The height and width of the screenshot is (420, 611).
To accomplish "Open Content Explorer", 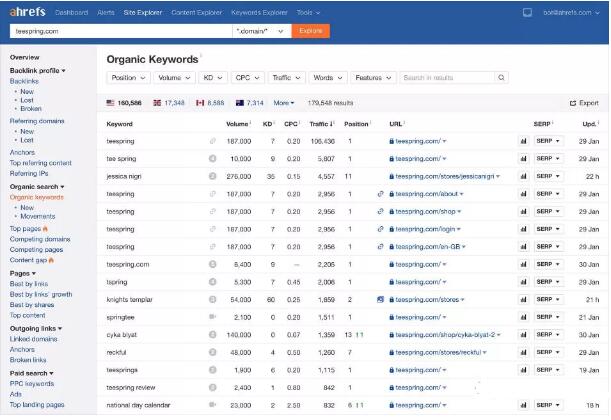I will click(197, 12).
